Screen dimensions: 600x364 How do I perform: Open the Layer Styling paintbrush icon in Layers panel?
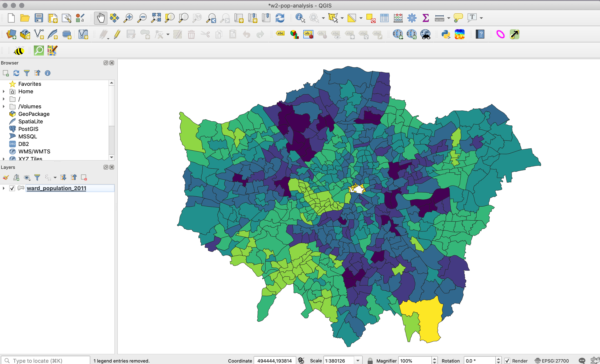tap(6, 177)
